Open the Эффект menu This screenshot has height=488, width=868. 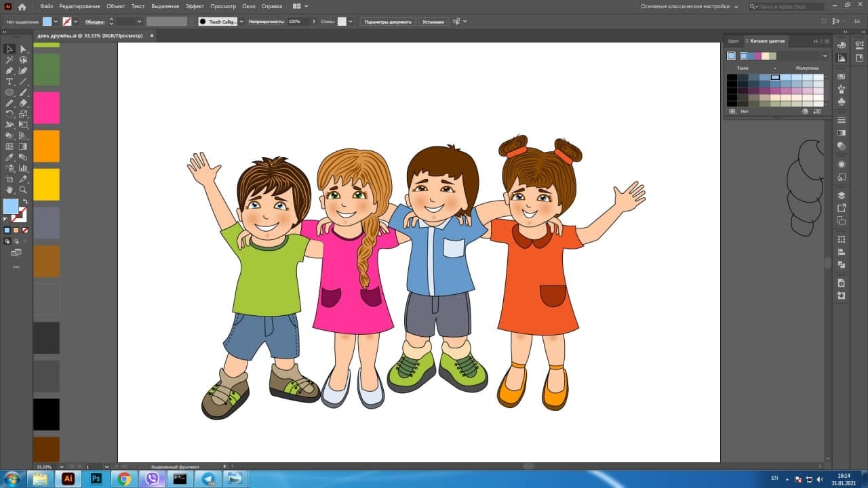click(x=195, y=6)
